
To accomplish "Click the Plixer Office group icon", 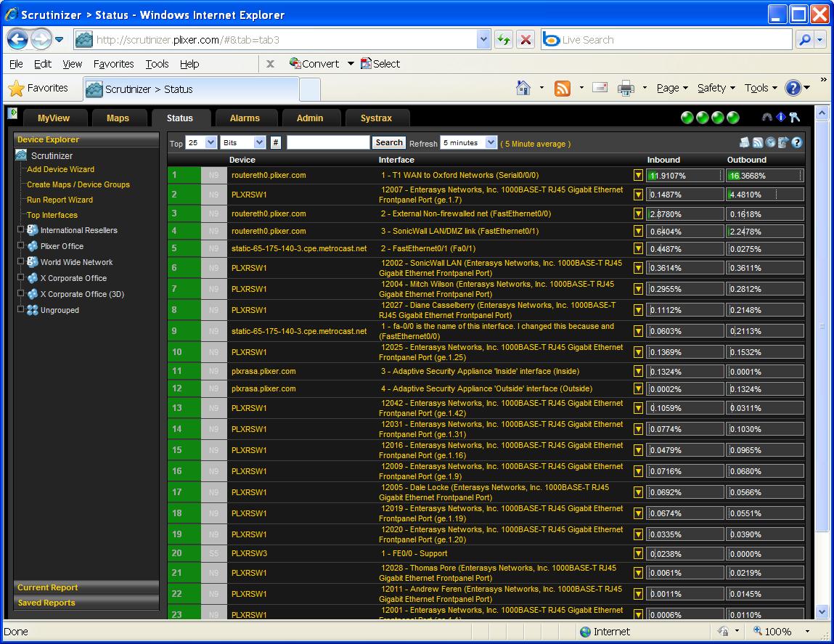I will coord(33,246).
